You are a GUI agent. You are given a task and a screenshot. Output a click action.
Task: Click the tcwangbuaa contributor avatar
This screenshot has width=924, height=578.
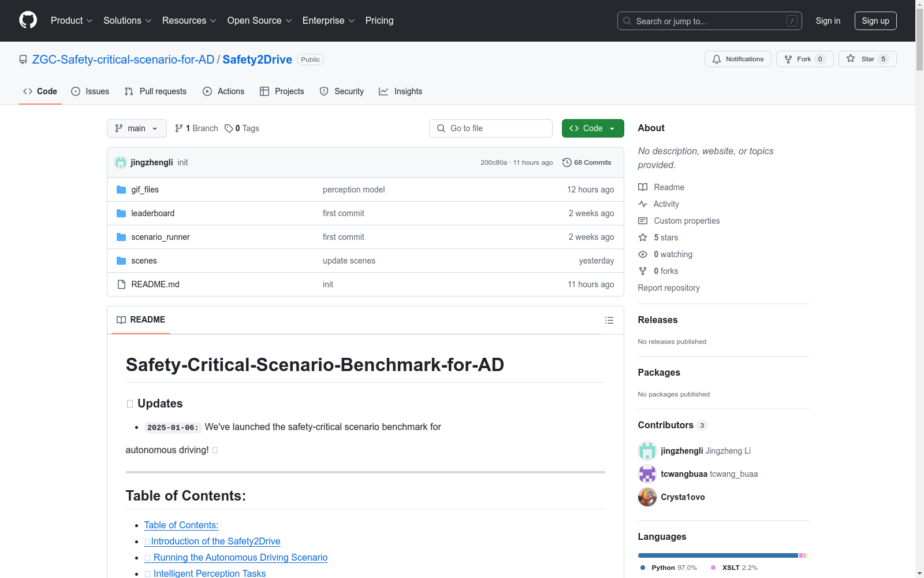[647, 474]
